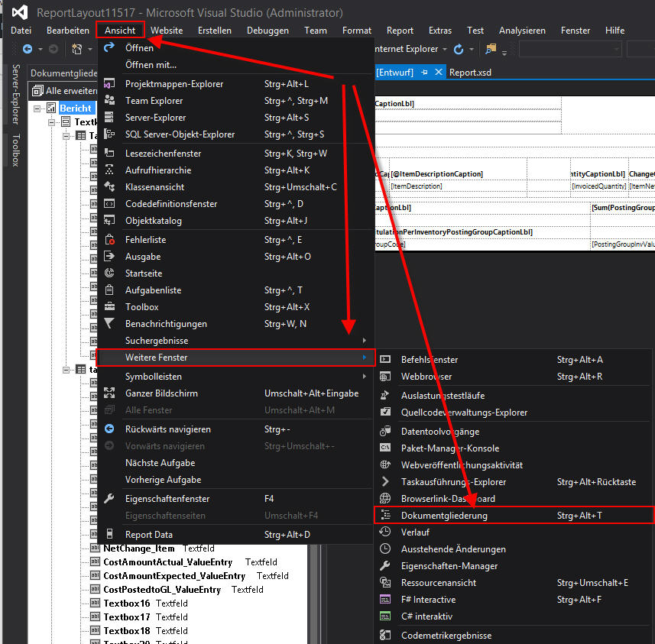Click the [InvoicedQuantity] report cell
Screen dimensions: 655x644
[598, 186]
